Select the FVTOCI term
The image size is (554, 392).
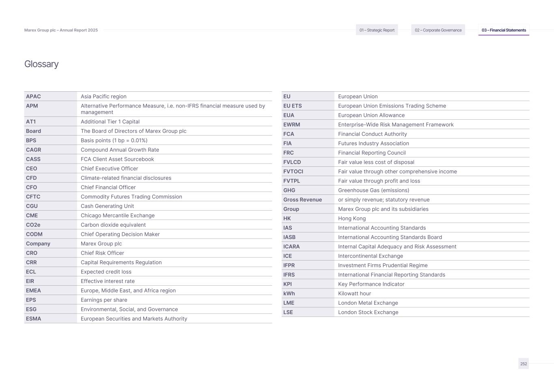(x=293, y=172)
